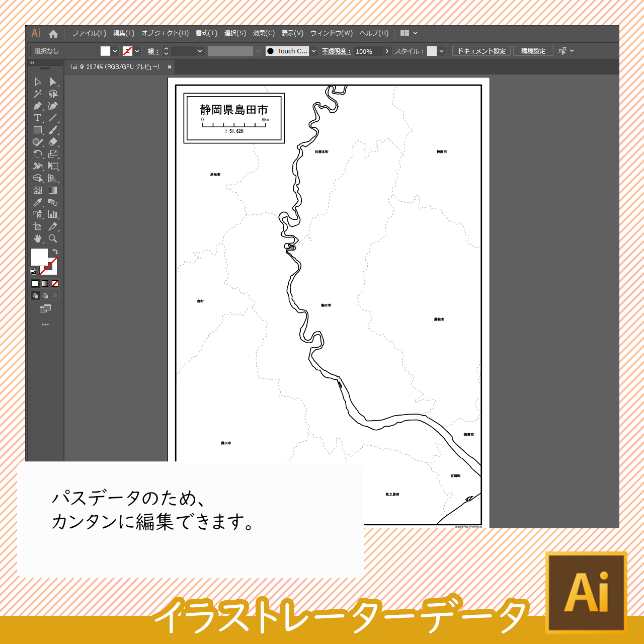This screenshot has width=644, height=644.
Task: Set paint mode to Gradient
Action: click(x=45, y=284)
